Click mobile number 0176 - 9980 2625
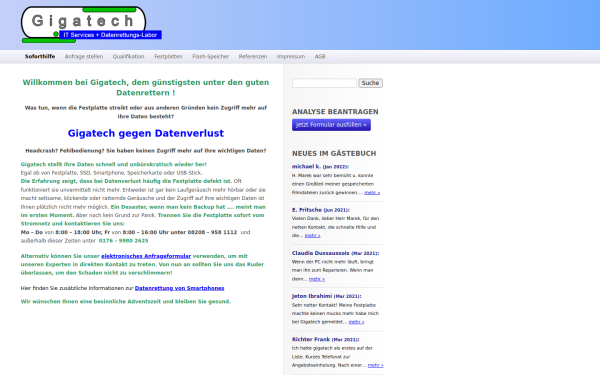The width and height of the screenshot is (600, 375). coord(124,241)
